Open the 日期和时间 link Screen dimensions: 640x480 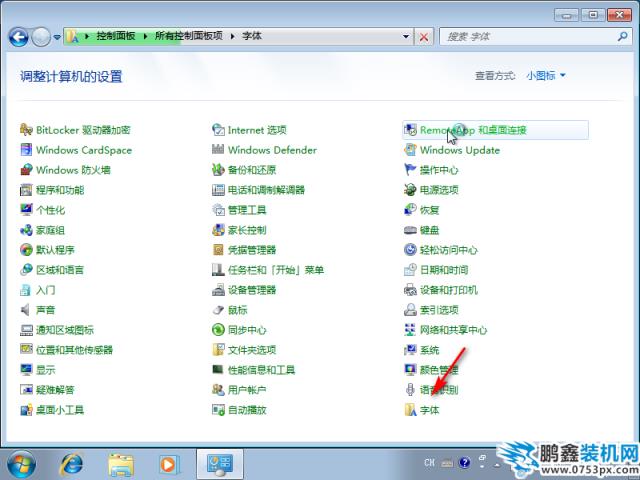tap(444, 270)
